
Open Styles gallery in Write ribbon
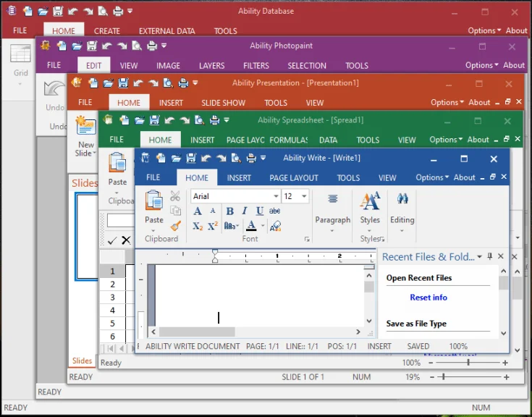(370, 211)
